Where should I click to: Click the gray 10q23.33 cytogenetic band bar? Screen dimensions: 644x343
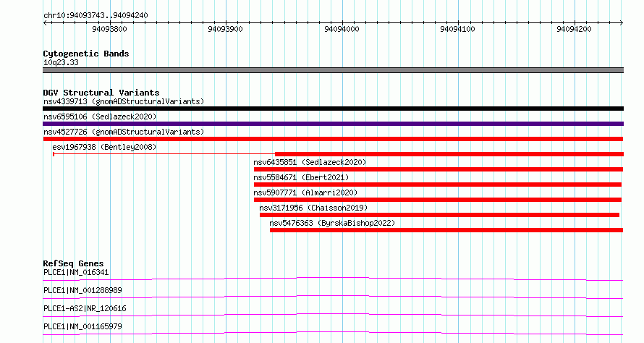[x=333, y=70]
